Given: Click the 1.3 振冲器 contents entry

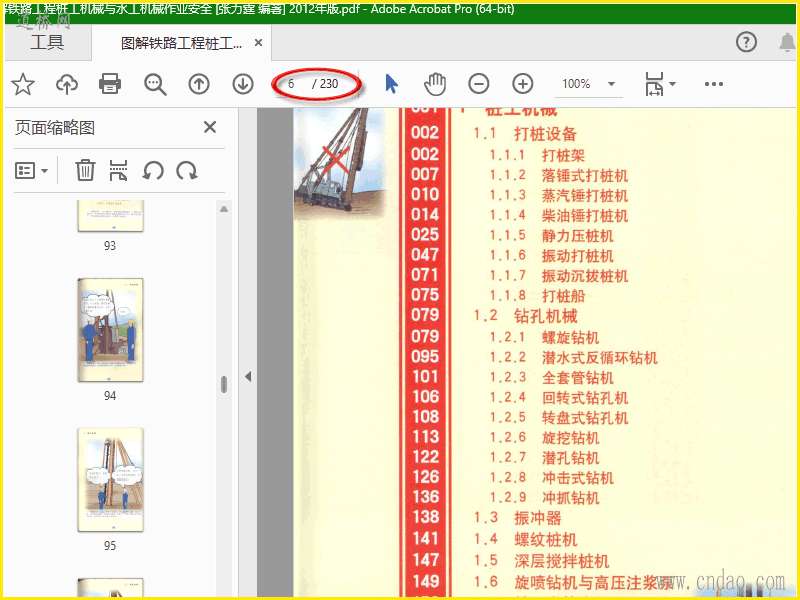Looking at the screenshot, I should pyautogui.click(x=517, y=518).
